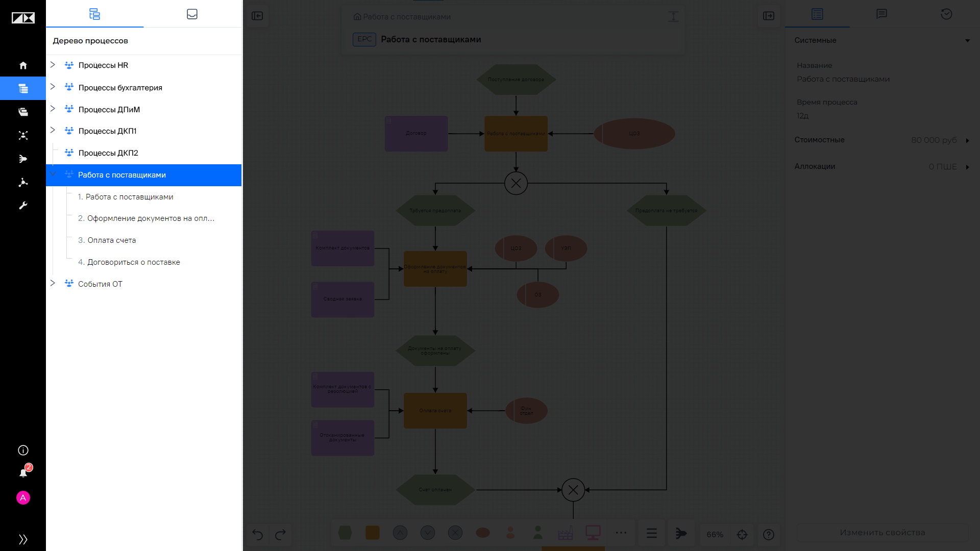Viewport: 980px width, 551px height.
Task: Collapse the Работа с поставщиками tree node
Action: pos(53,174)
